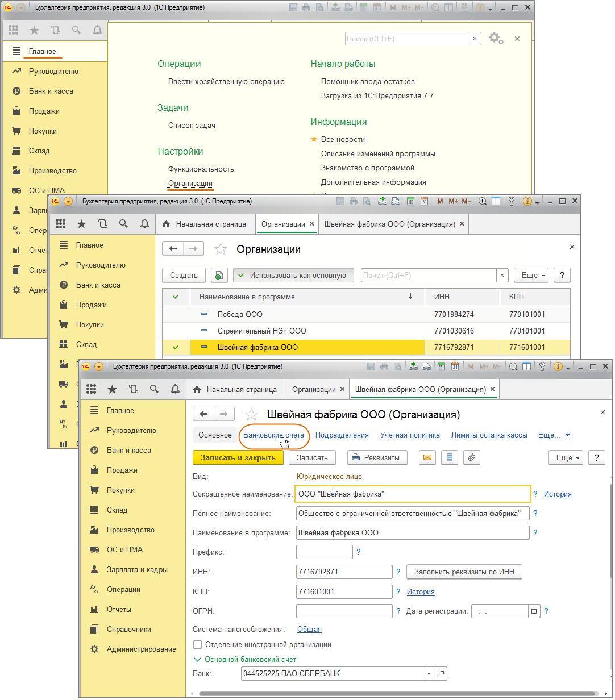The width and height of the screenshot is (615, 700).
Task: Open История link next to Сокращенное наименование
Action: pyautogui.click(x=558, y=494)
